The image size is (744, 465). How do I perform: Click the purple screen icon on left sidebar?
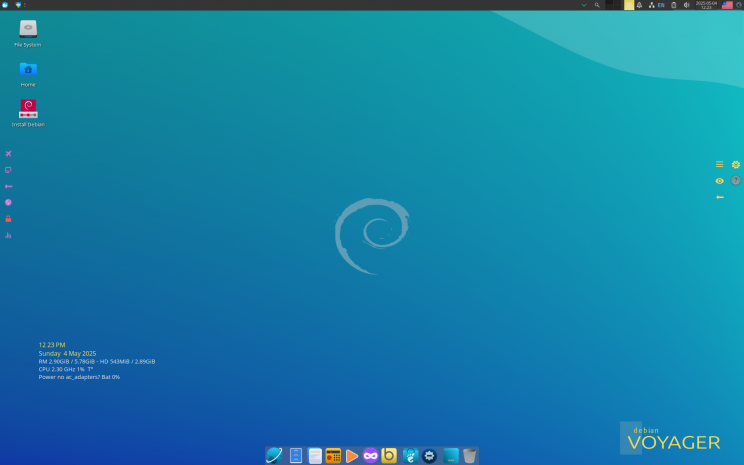tap(8, 170)
